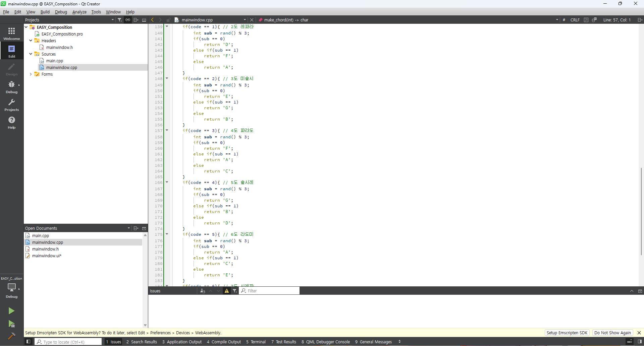Filter the Projects tree
Image resolution: width=644 pixels, height=346 pixels.
(120, 20)
